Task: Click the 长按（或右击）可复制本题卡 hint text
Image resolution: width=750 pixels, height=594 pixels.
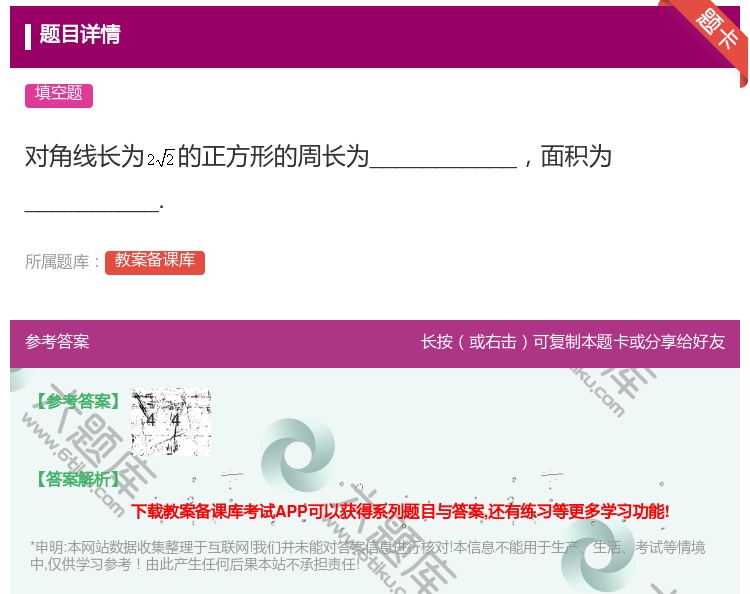Action: 573,342
